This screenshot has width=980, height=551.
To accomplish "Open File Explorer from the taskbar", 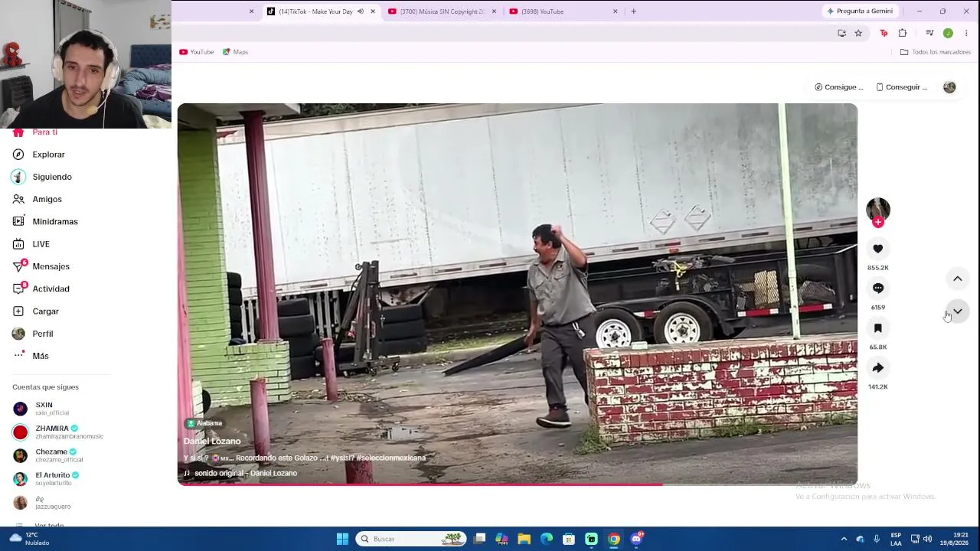I will pos(524,539).
